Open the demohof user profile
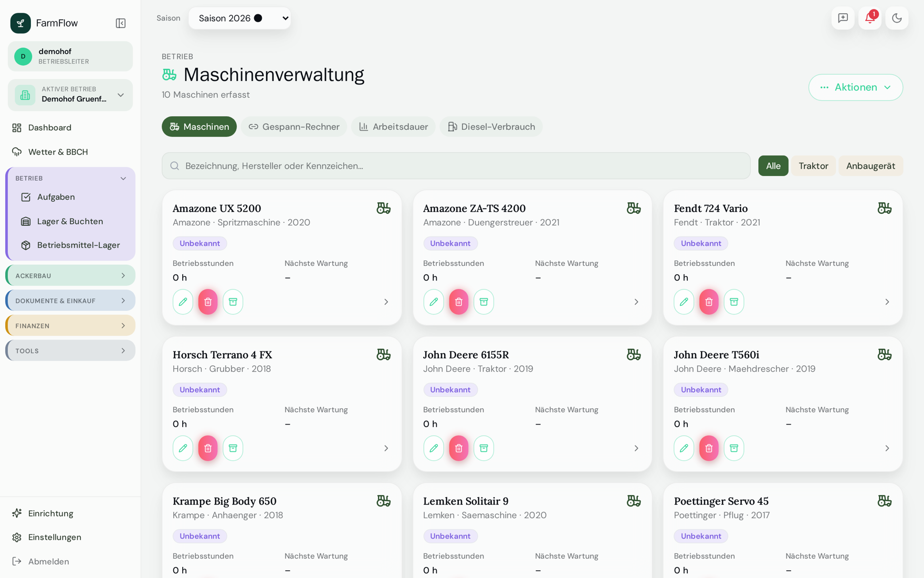The width and height of the screenshot is (924, 578). coord(70,56)
